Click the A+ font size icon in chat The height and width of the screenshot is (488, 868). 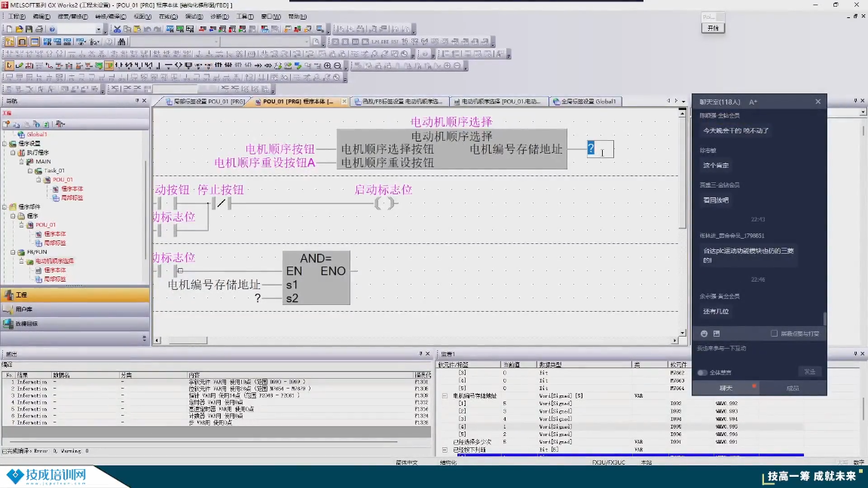click(x=753, y=102)
